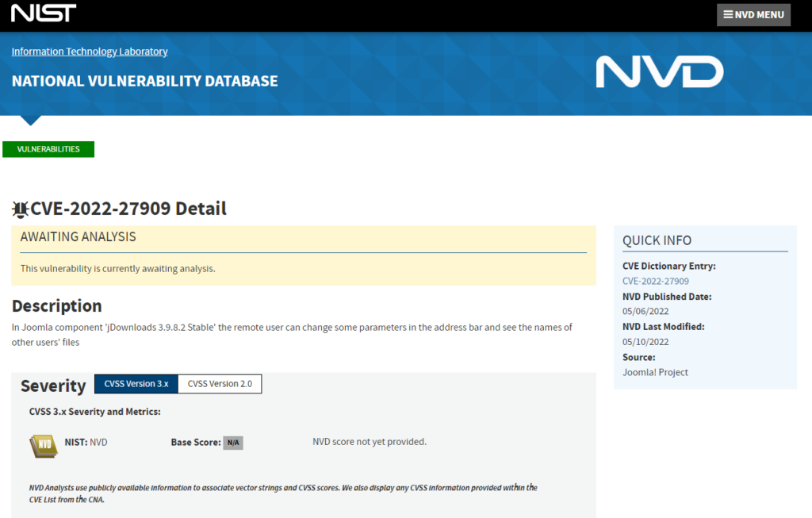Open CVE-2022-27909 dictionary entry link

tap(655, 281)
